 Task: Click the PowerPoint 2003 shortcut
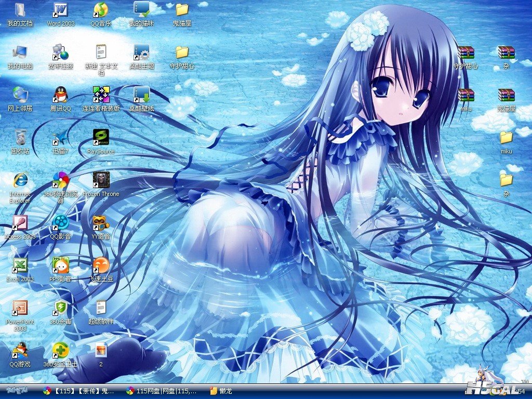click(20, 308)
